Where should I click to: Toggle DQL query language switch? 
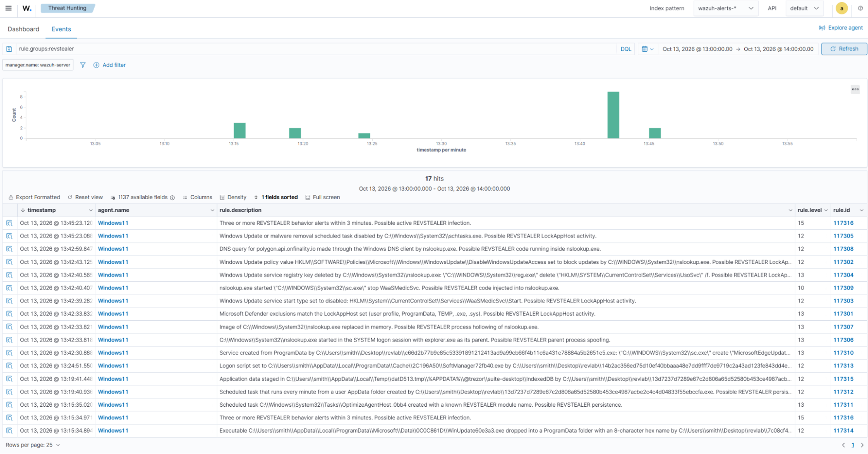(x=626, y=49)
